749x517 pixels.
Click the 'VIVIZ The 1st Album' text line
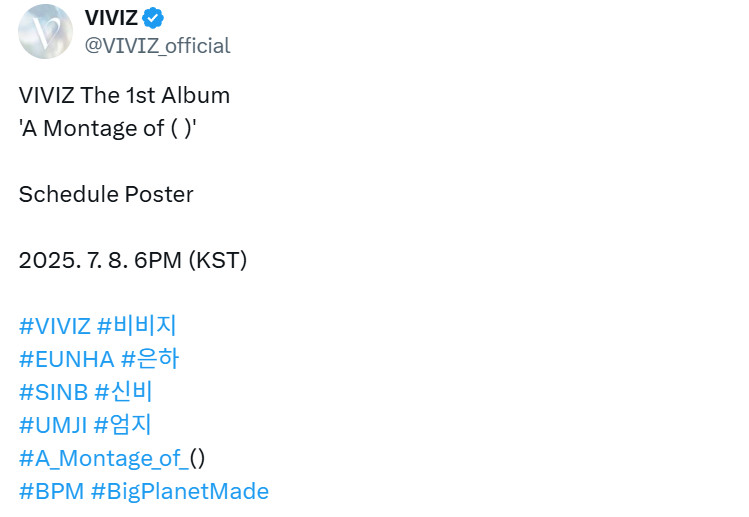pos(124,95)
